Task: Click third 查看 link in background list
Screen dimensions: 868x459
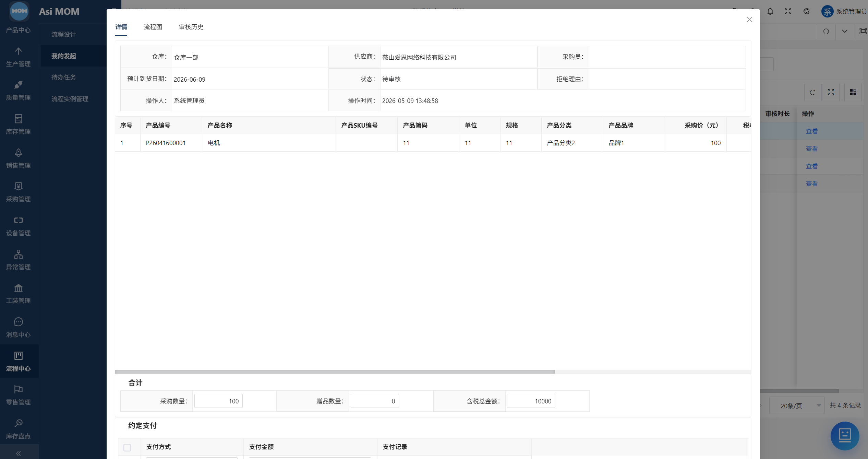Action: (811, 166)
